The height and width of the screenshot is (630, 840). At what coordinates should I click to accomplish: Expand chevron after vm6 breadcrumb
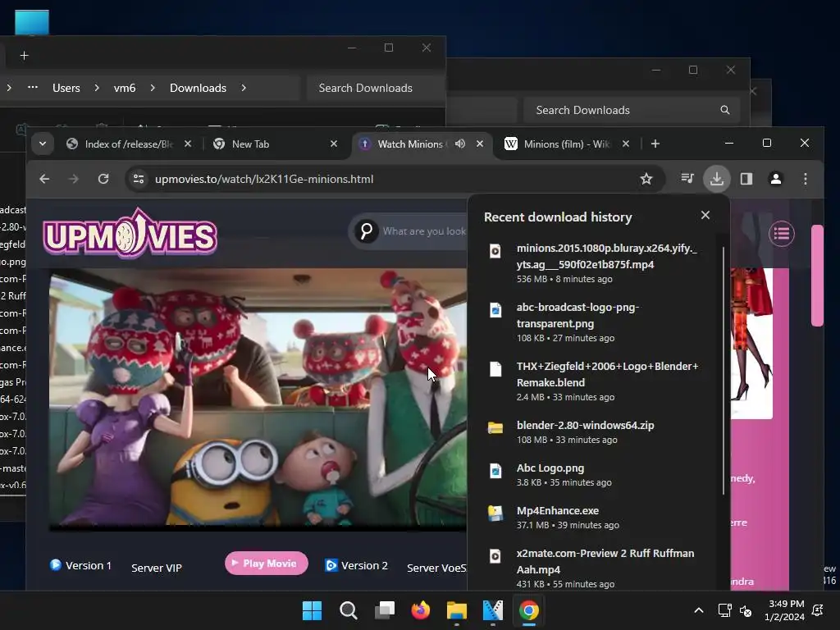tap(153, 88)
